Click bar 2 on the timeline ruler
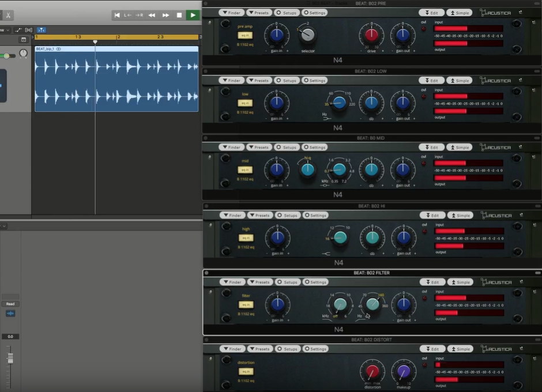This screenshot has height=392, width=542. (x=118, y=37)
